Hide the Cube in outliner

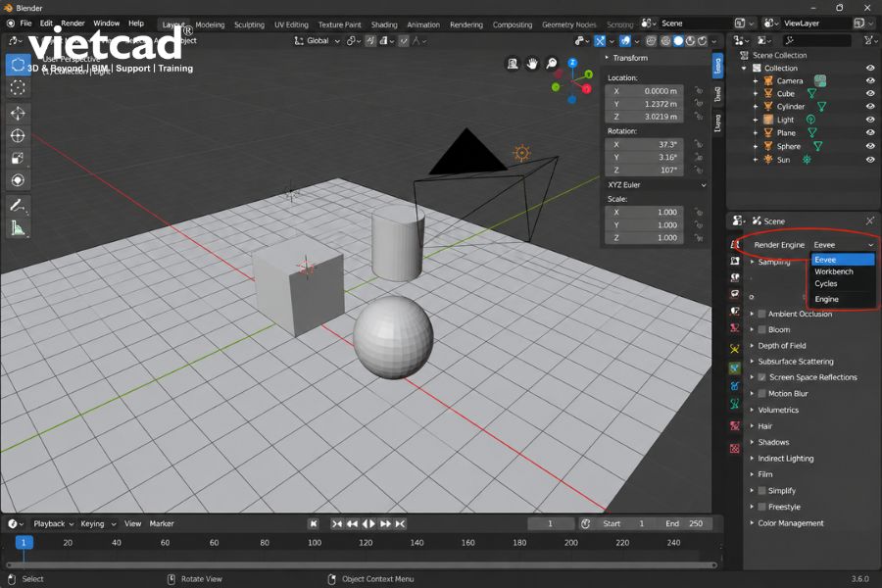[870, 93]
